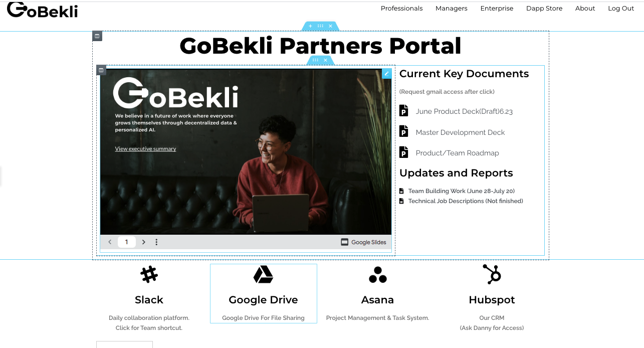Go to previous slide with left arrow

[x=110, y=242]
